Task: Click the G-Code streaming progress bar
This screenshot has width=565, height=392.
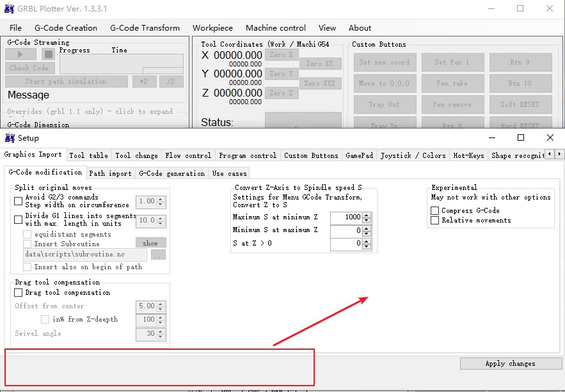Action: coord(121,63)
